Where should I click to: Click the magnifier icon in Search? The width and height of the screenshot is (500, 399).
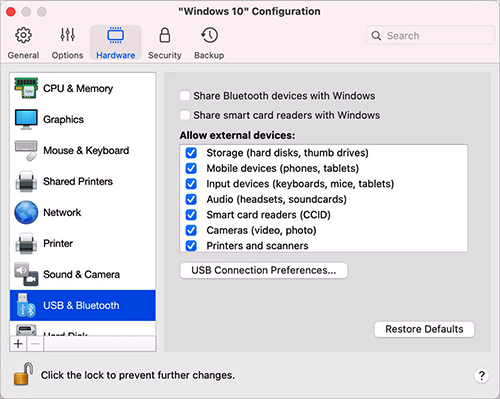(x=376, y=36)
